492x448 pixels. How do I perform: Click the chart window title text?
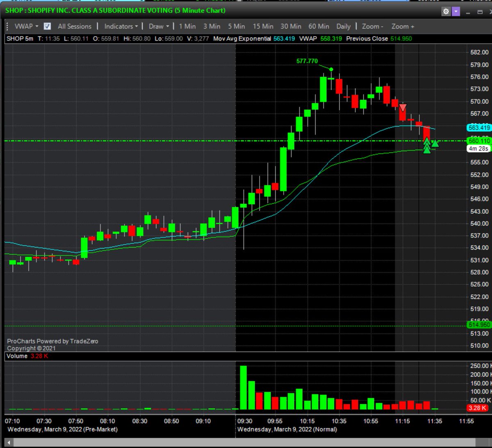[x=115, y=10]
